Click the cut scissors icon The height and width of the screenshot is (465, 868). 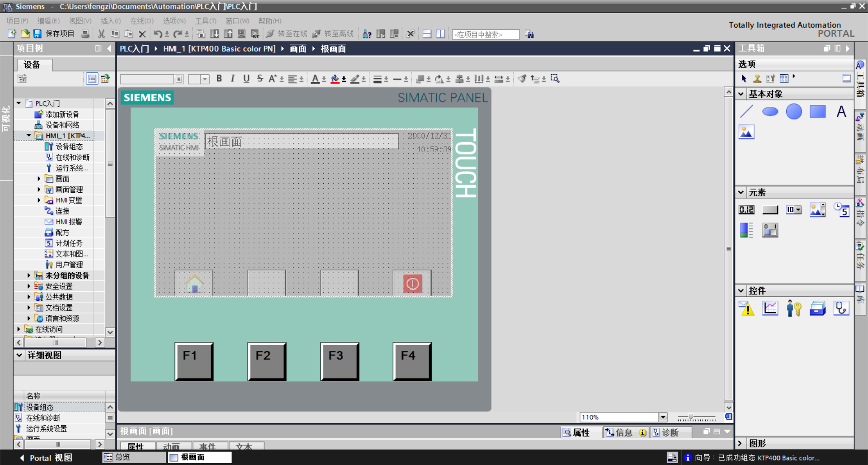click(101, 33)
